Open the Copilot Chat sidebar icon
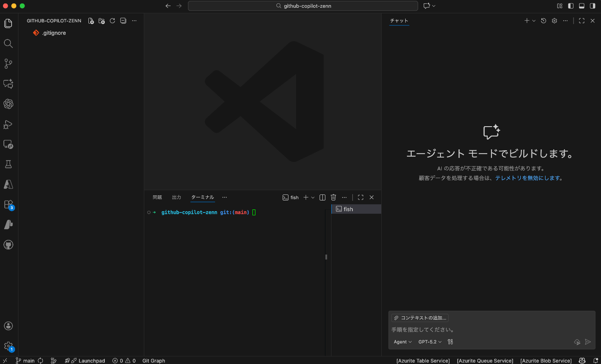Viewport: 601px width, 364px height. (x=8, y=84)
